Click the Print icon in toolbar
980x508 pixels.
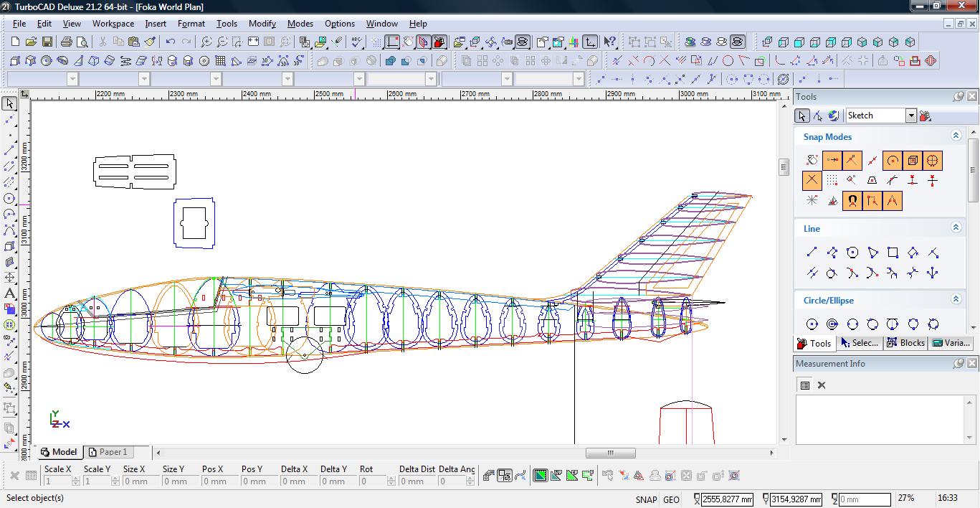pyautogui.click(x=67, y=42)
